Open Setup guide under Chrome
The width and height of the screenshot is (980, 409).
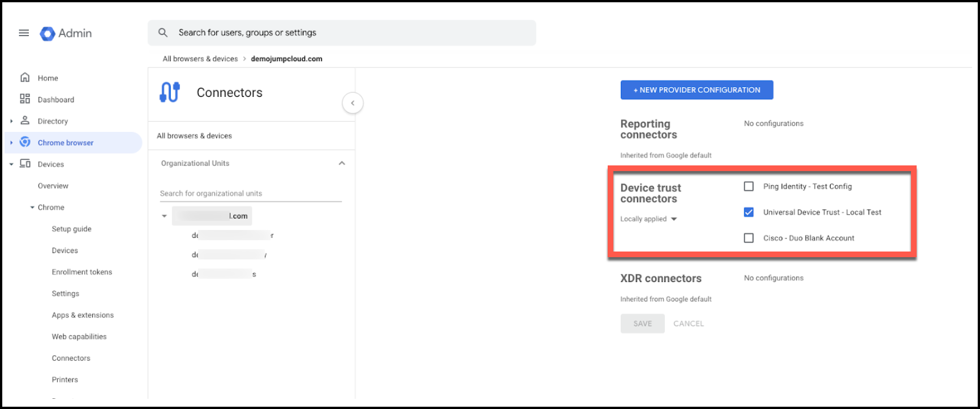click(71, 229)
